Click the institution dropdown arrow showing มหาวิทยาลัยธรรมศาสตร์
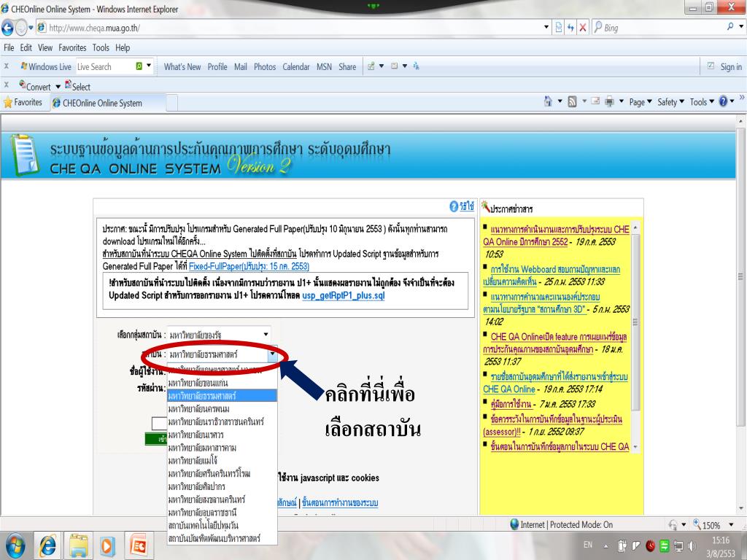Screen dimensions: 747x560 [272, 354]
